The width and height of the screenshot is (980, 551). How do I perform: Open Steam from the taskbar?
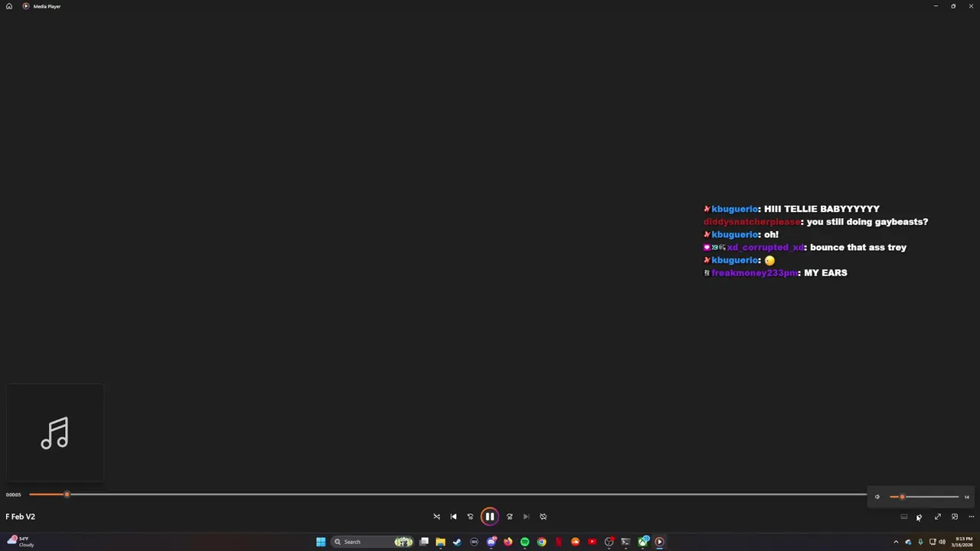pyautogui.click(x=457, y=542)
